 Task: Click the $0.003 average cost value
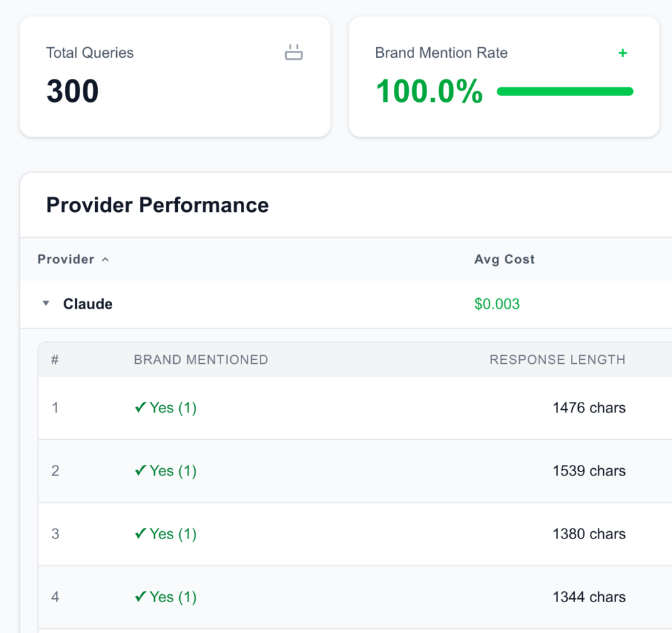[x=497, y=304]
